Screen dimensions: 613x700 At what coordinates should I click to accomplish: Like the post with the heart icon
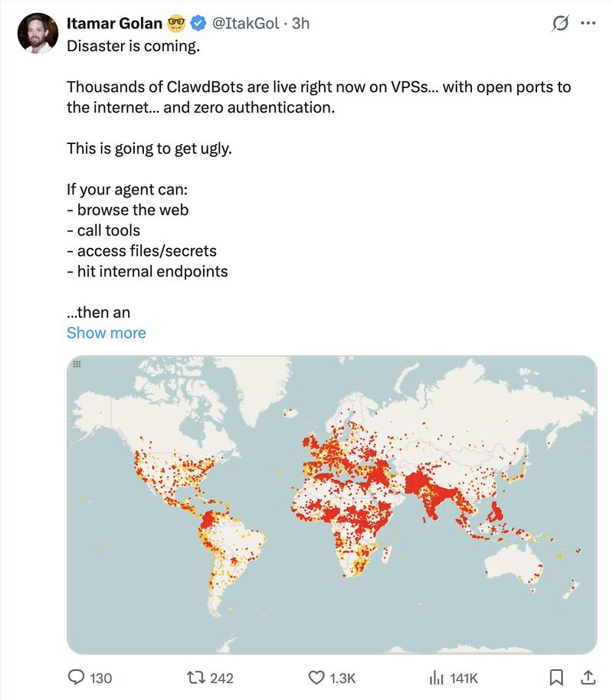[x=316, y=678]
